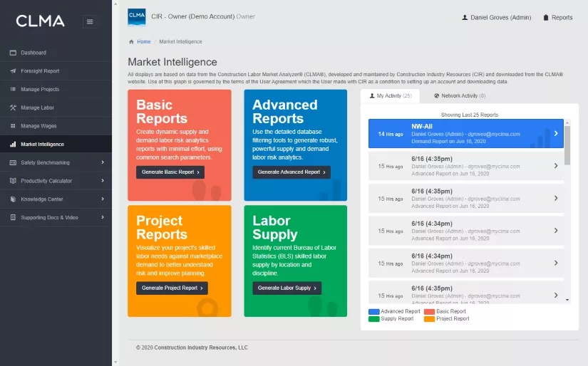
Task: Click the user icon beside Daniel Groves
Action: point(465,17)
